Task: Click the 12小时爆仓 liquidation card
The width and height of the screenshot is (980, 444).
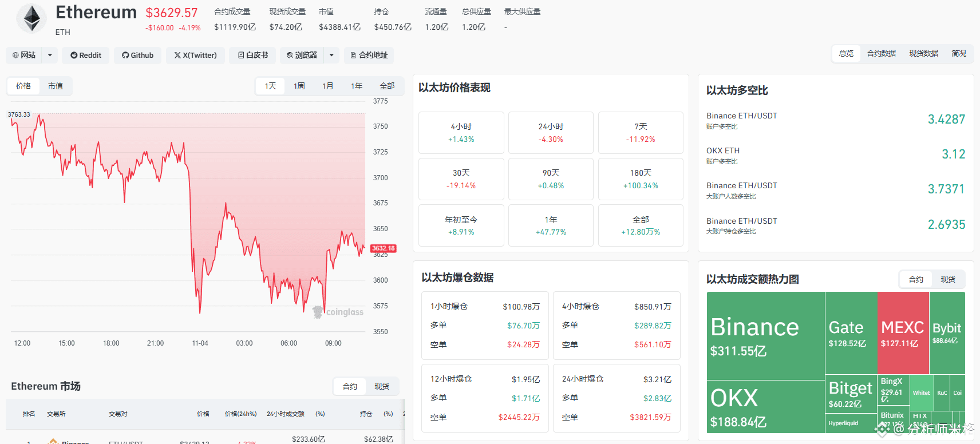Action: coord(485,398)
